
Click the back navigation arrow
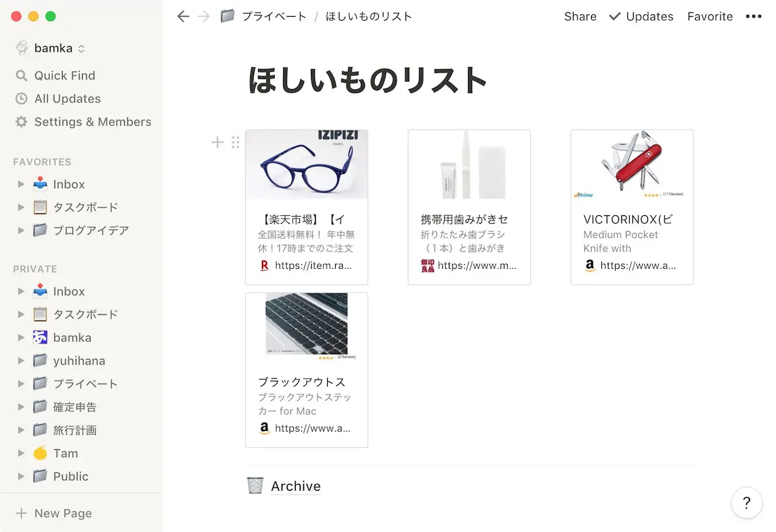183,16
